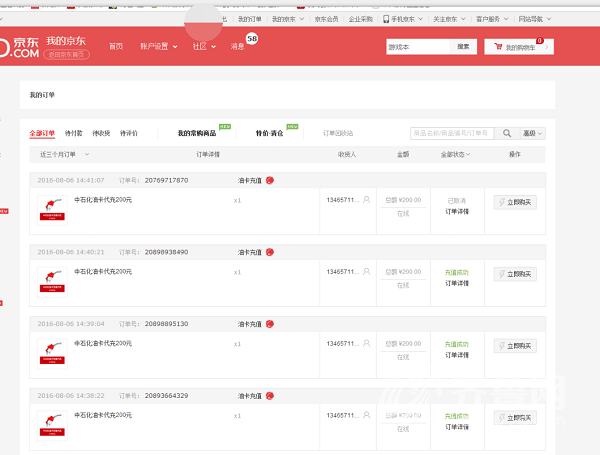Open 订单详情 of order 20893664329

coord(457,427)
